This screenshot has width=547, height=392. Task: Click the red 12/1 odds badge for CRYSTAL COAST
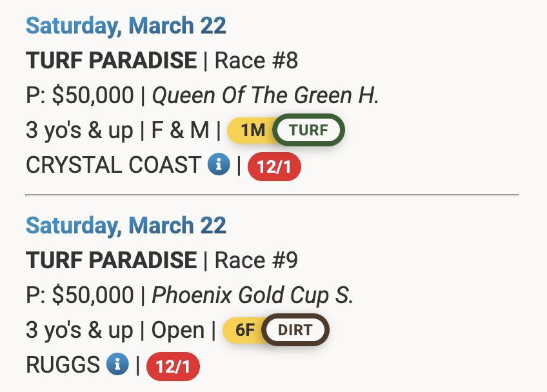tap(274, 167)
